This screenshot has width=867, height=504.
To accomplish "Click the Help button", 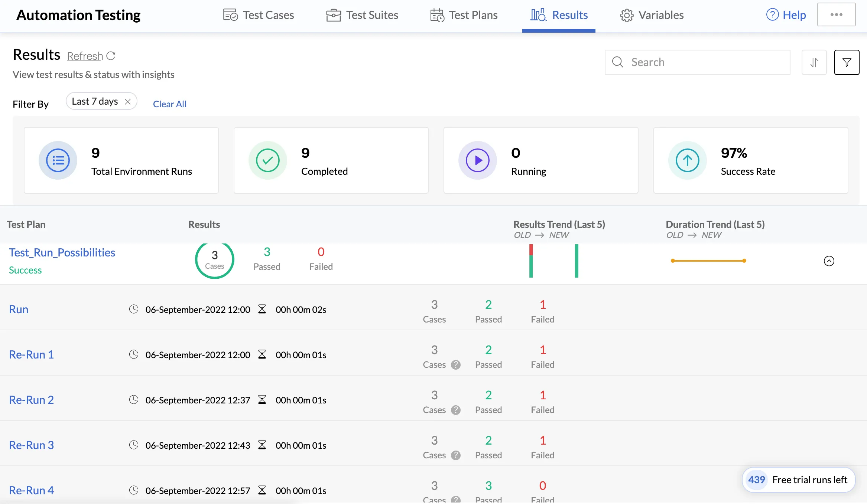I will point(786,15).
